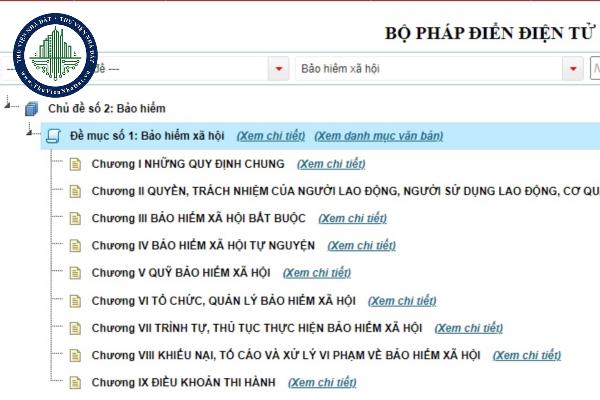Click the document icon for Chương VIII

click(x=75, y=356)
